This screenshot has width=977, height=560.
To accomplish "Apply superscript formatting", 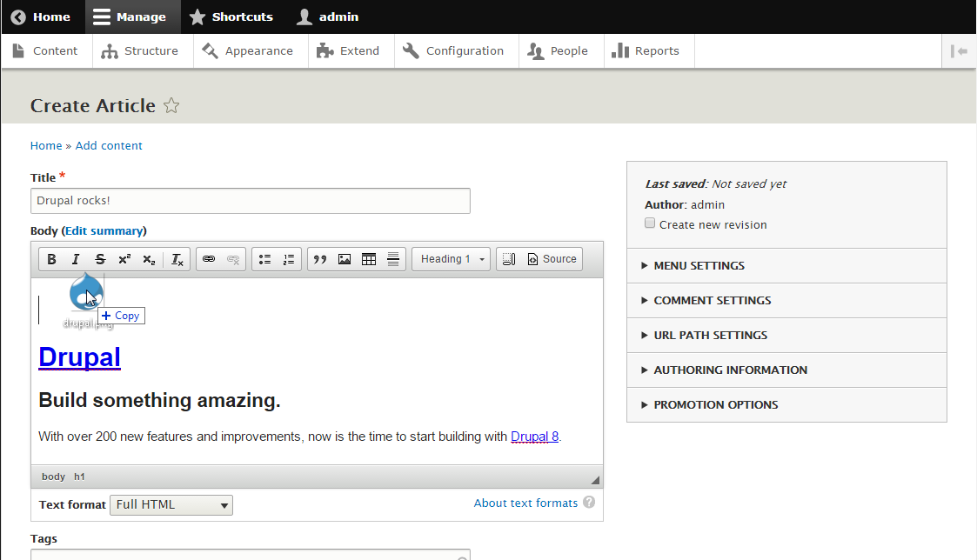I will [124, 259].
